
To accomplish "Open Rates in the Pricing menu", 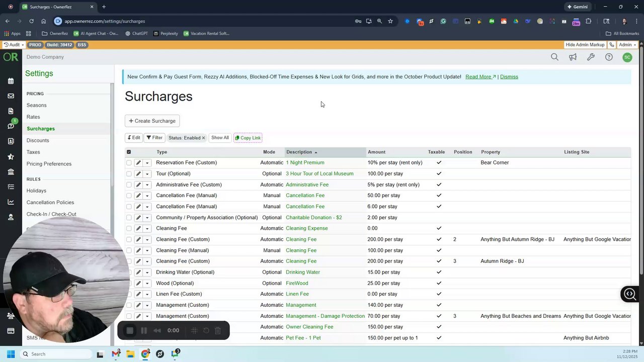I will point(33,117).
